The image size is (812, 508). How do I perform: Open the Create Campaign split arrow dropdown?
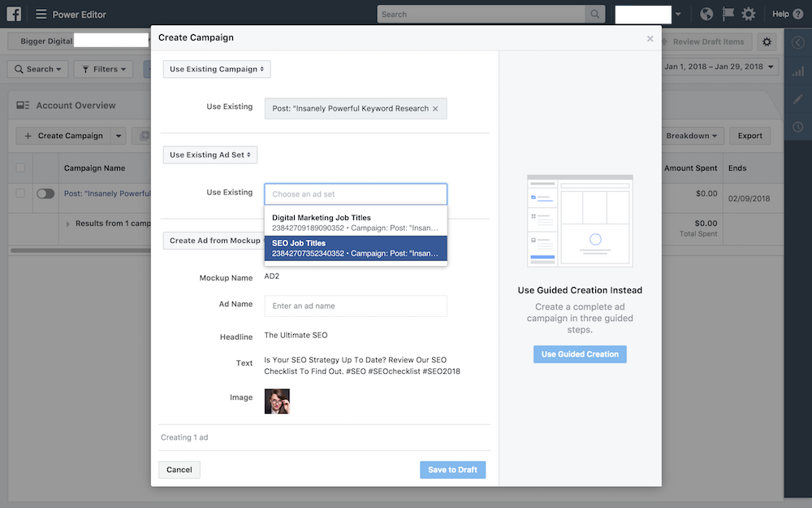(119, 136)
